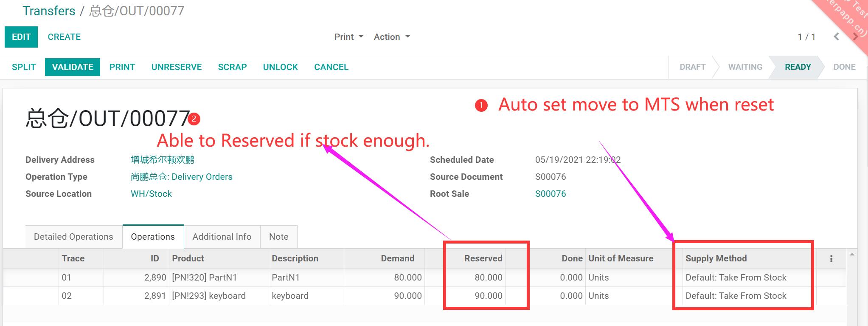The image size is (868, 326).
Task: Open Root Sale S00076 link
Action: pyautogui.click(x=551, y=194)
